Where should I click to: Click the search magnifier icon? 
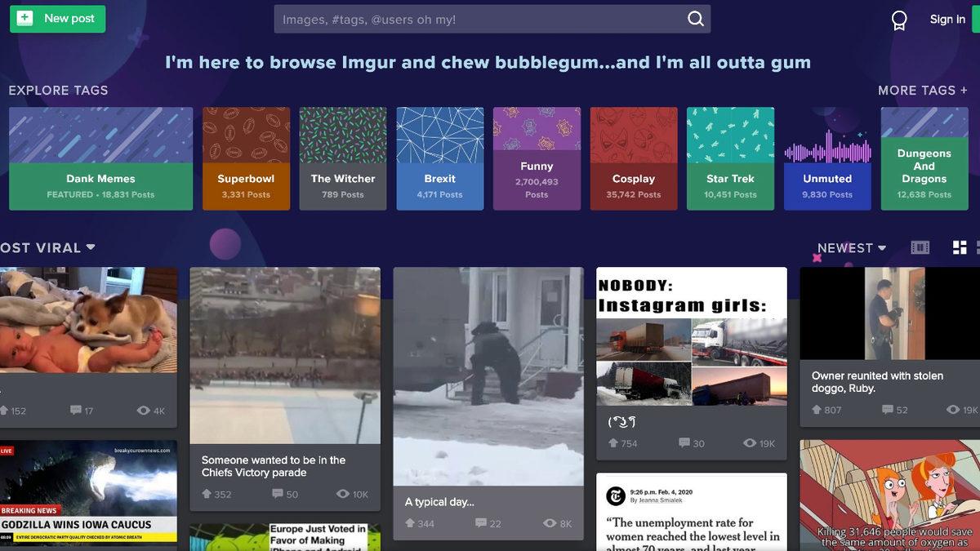click(695, 19)
